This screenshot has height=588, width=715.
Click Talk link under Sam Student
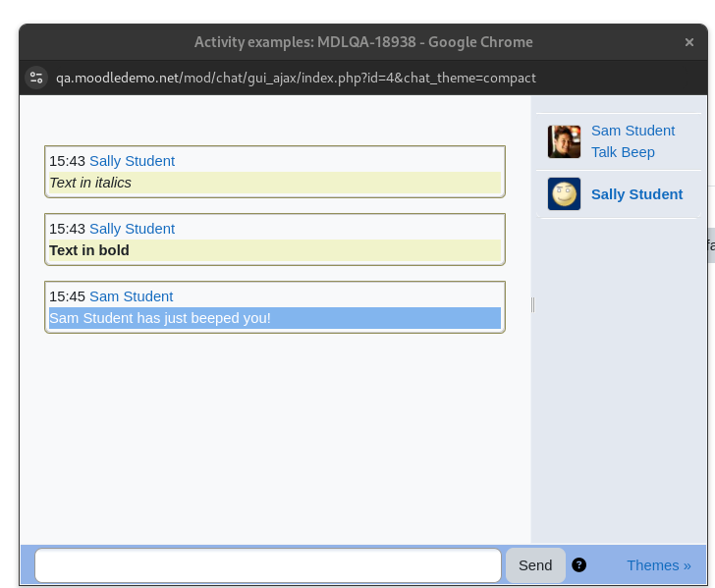(605, 152)
